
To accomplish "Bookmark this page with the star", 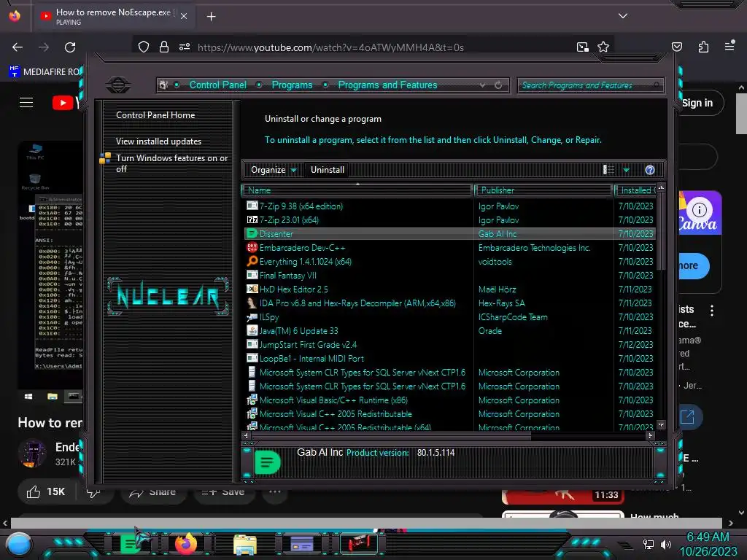I will [603, 47].
